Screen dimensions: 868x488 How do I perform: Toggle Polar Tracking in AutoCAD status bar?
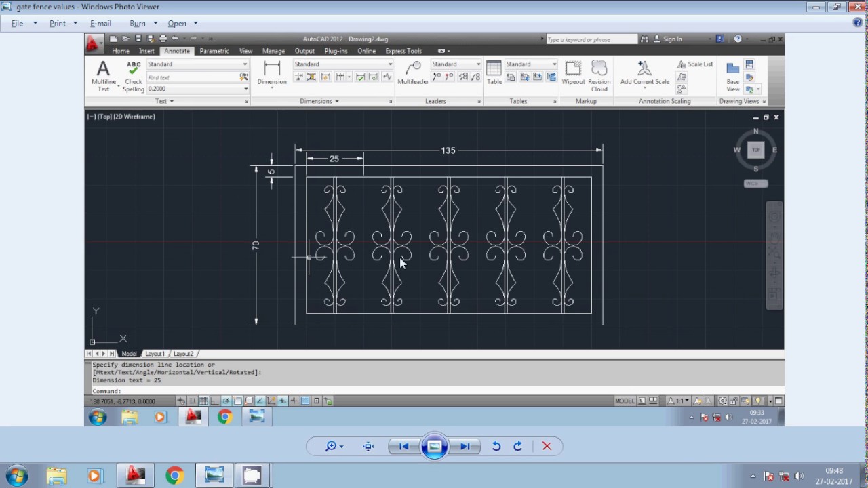pos(226,401)
